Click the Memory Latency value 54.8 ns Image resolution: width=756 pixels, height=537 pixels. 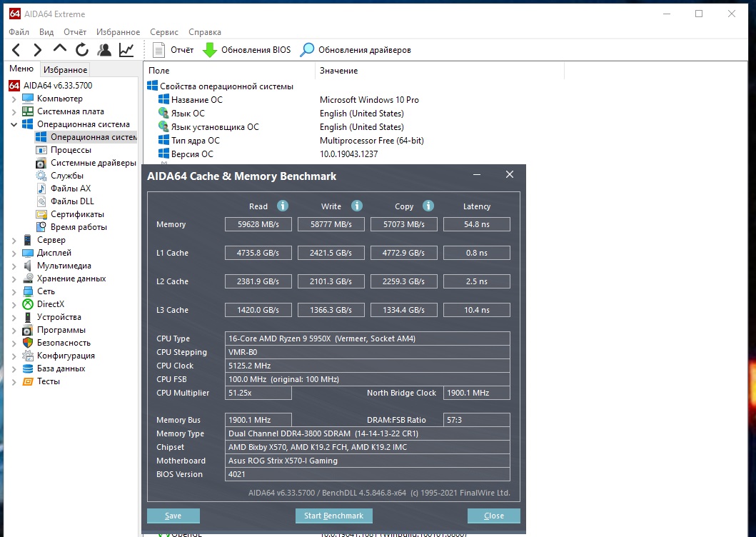point(477,224)
